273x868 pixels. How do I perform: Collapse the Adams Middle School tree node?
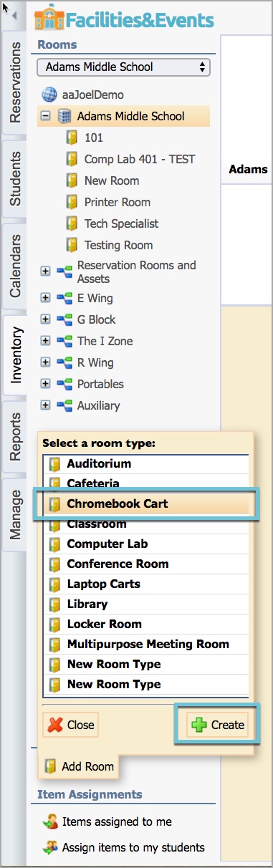(46, 116)
